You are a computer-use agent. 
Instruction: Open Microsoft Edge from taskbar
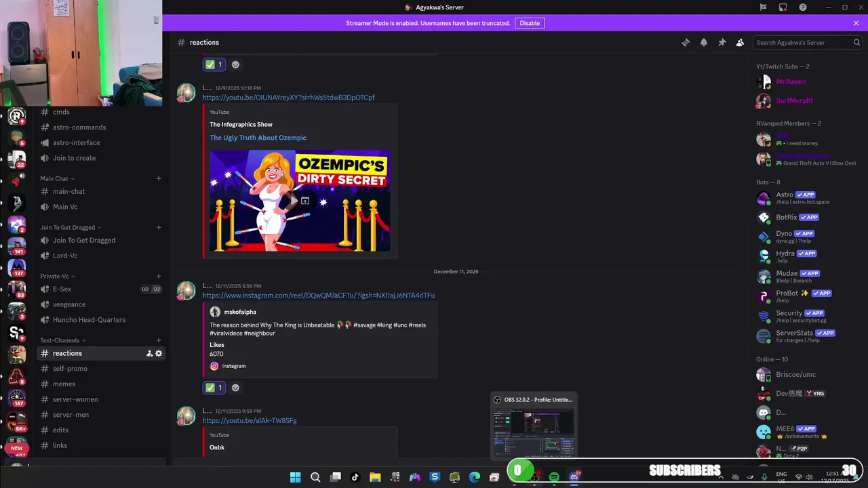click(x=475, y=477)
